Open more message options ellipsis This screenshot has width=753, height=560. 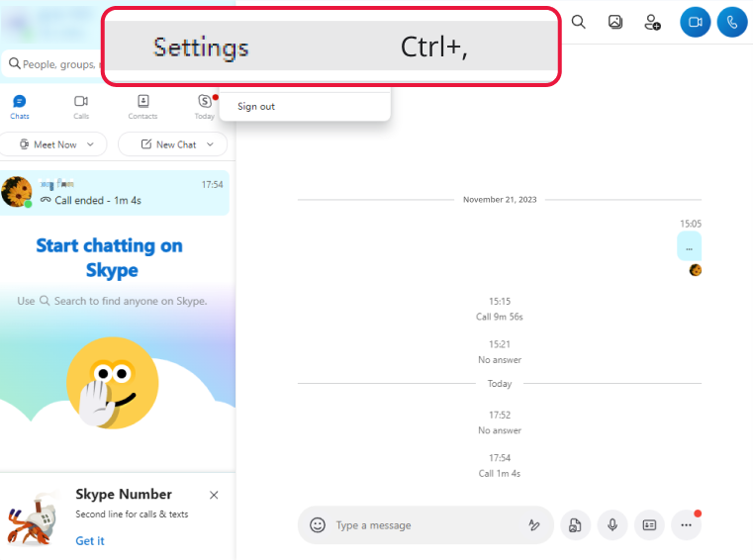(x=687, y=525)
